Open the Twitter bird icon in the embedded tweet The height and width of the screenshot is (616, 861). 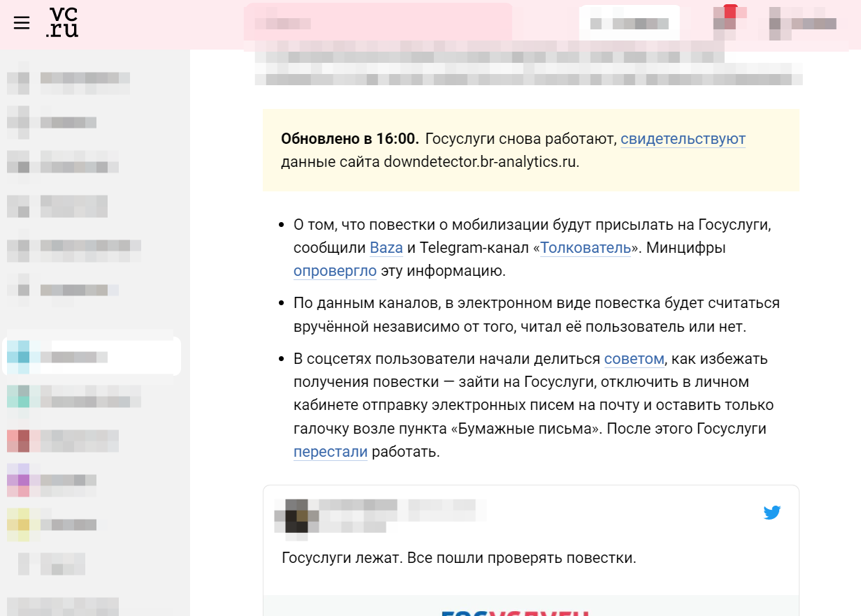(x=772, y=513)
